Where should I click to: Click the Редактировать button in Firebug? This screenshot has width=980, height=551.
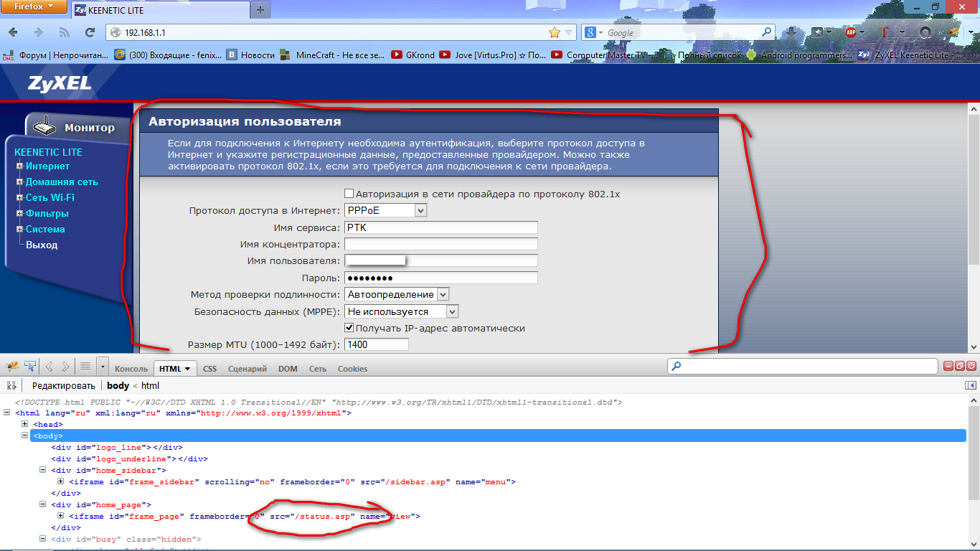pos(63,386)
